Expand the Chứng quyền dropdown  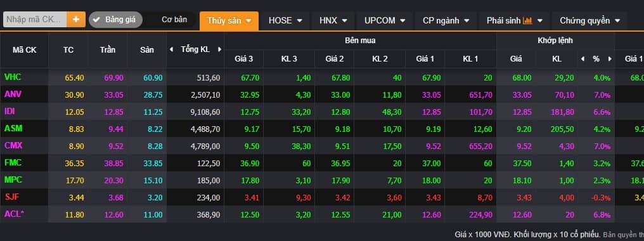pyautogui.click(x=590, y=20)
